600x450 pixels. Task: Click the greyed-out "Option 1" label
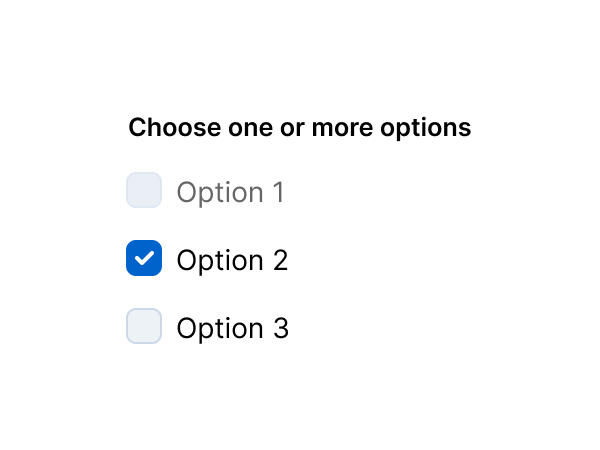pyautogui.click(x=230, y=192)
